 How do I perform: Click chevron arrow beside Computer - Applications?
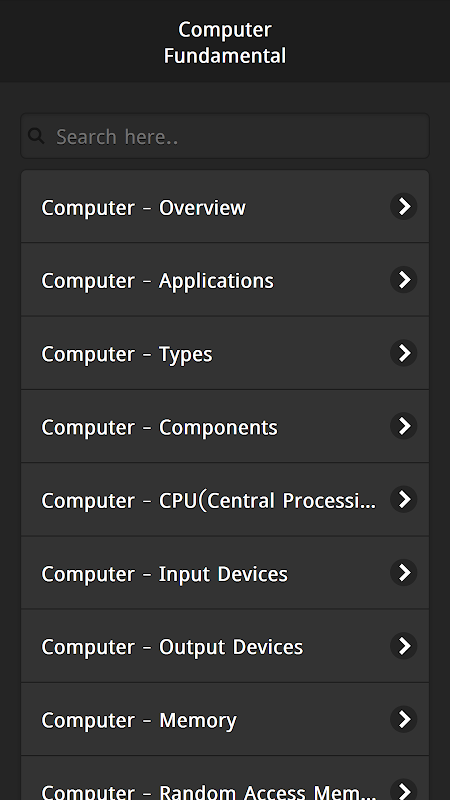(404, 280)
